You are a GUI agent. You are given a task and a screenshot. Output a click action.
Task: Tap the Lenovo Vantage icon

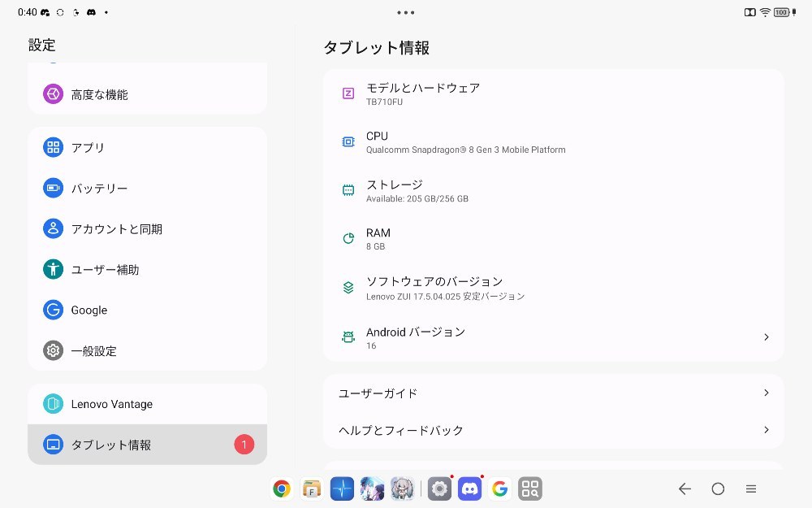53,403
